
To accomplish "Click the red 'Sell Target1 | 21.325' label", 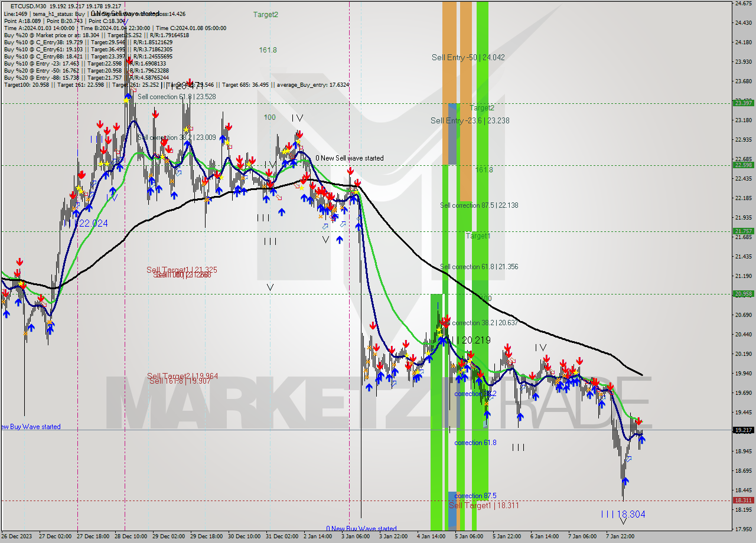I will (182, 270).
